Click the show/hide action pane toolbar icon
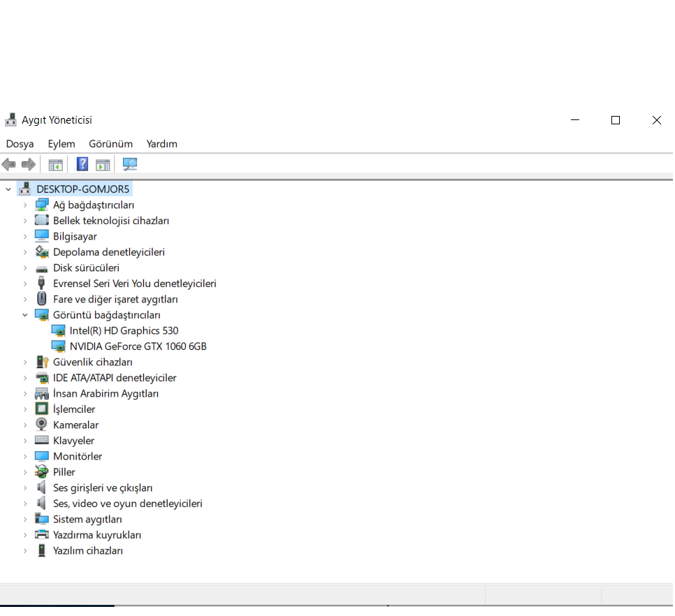Image resolution: width=675 pixels, height=616 pixels. pyautogui.click(x=103, y=165)
